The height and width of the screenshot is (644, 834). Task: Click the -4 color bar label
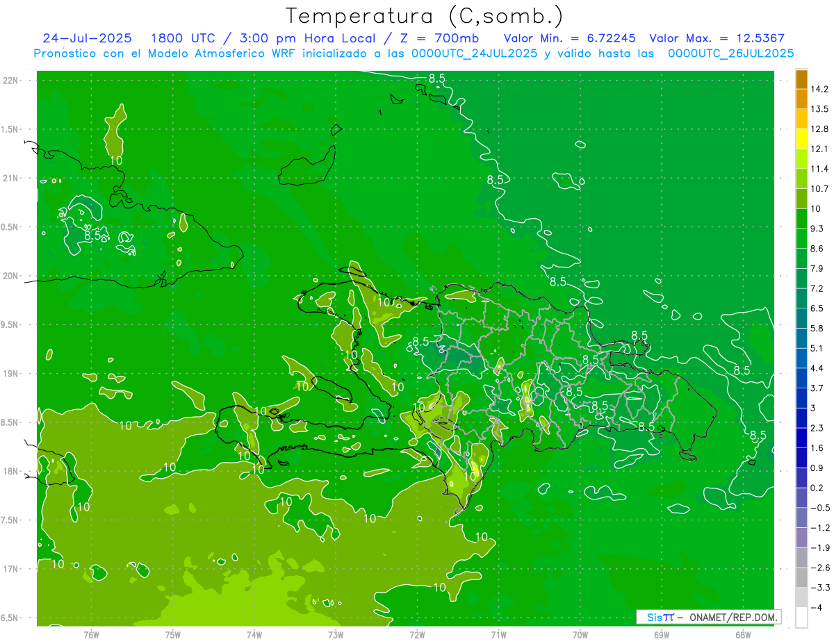click(x=816, y=607)
